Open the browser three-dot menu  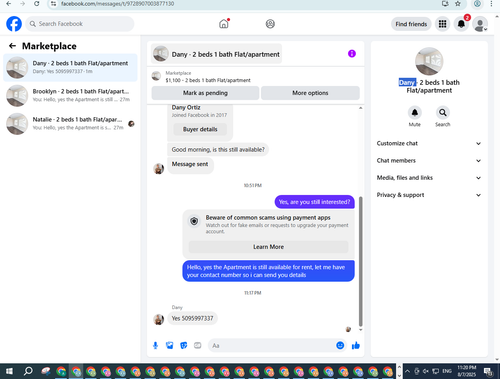pos(491,4)
